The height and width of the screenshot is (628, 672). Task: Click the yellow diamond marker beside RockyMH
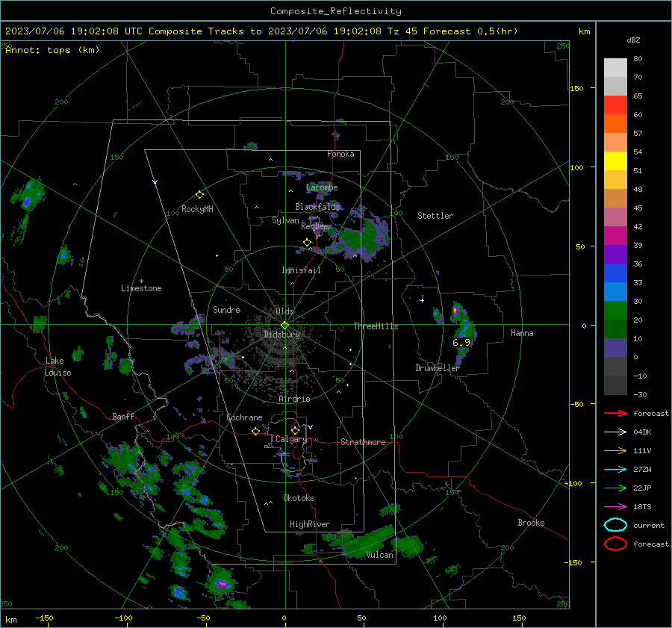tap(199, 195)
